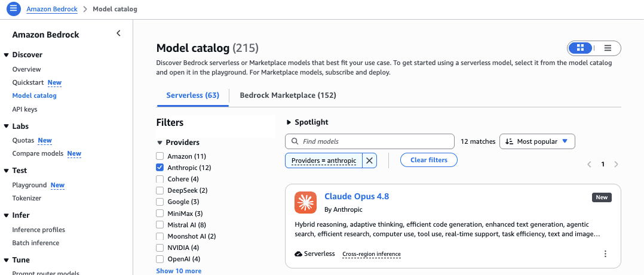Image resolution: width=644 pixels, height=275 pixels.
Task: Check the Google (3) provider
Action: coord(160,202)
